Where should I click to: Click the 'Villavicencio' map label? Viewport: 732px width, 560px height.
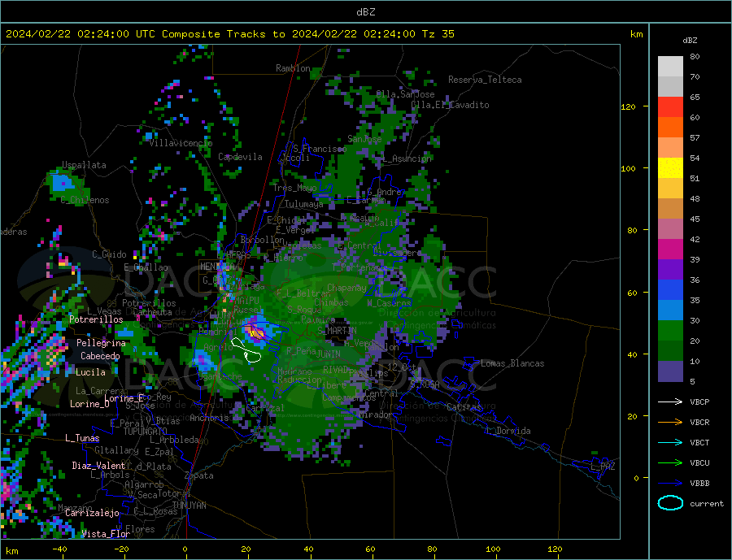coord(181,143)
